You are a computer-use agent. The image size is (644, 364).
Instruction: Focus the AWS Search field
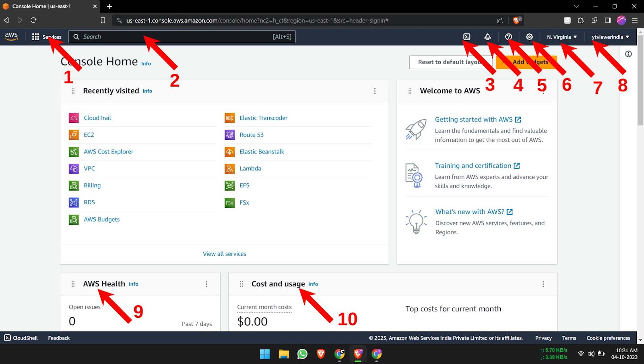coord(182,37)
